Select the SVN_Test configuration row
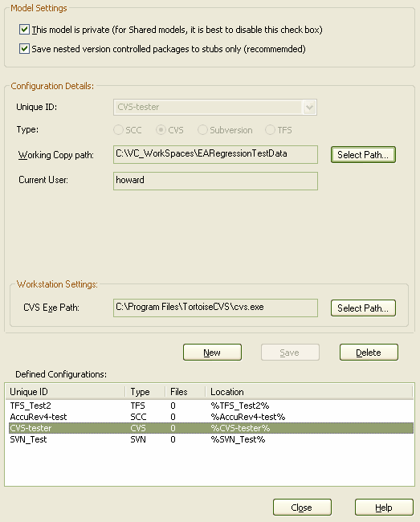Screen dimensions: 420x522 click(211, 439)
